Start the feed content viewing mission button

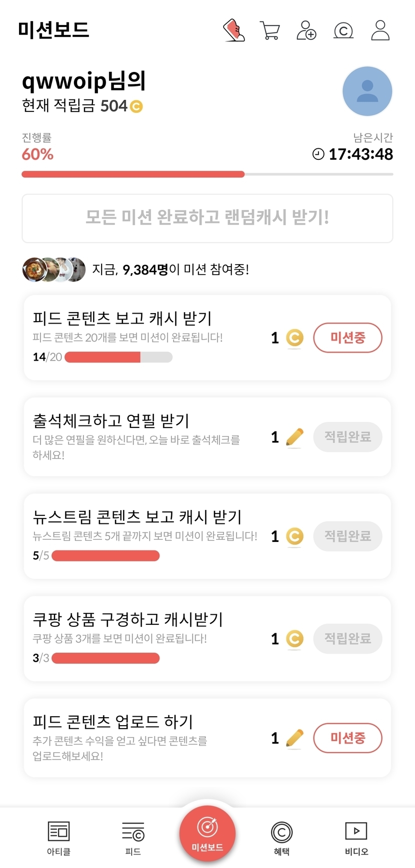347,338
